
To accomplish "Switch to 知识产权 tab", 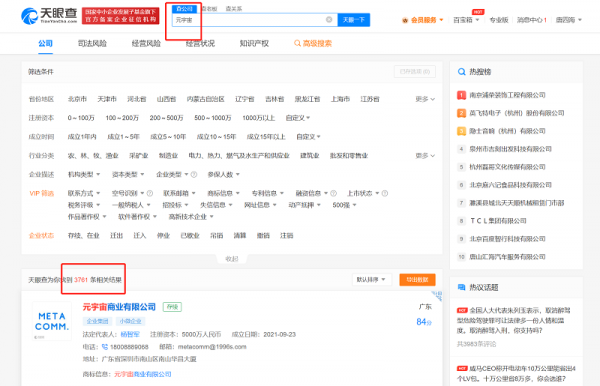I will (254, 44).
